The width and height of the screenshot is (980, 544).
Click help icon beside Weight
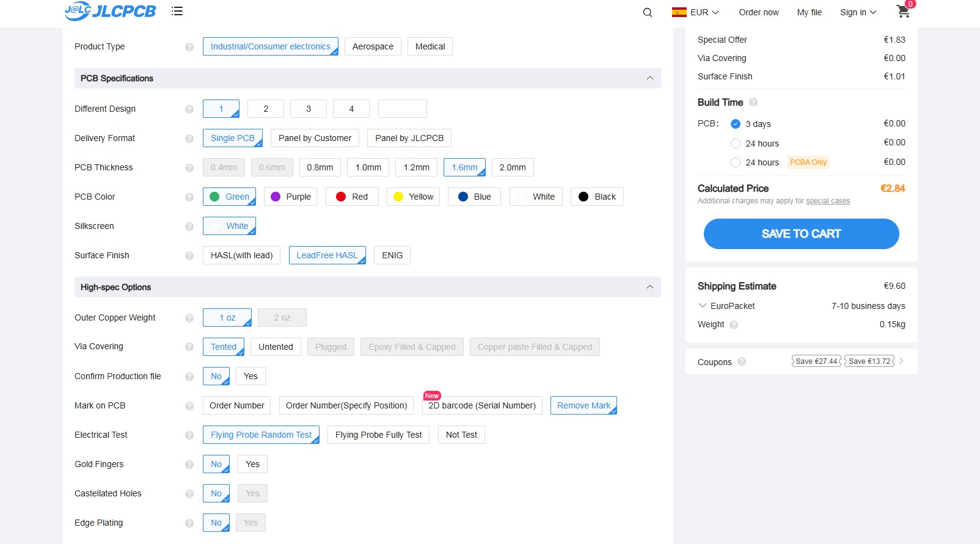tap(734, 325)
